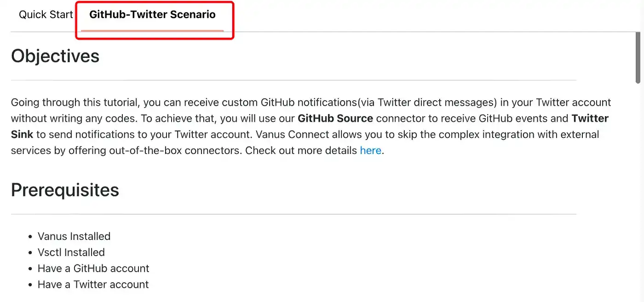
Task: Select the GitHub-Twitter Scenario tab
Action: coord(152,15)
